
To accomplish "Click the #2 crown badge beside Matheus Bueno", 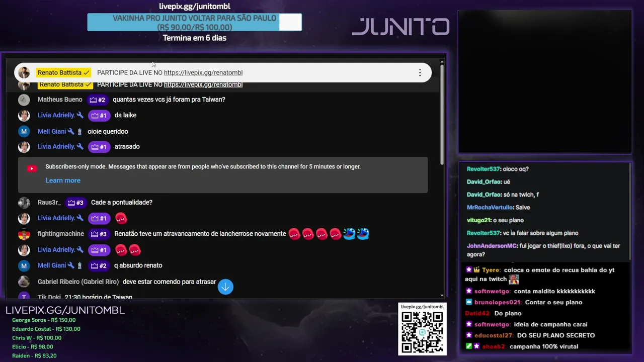I will 97,100.
